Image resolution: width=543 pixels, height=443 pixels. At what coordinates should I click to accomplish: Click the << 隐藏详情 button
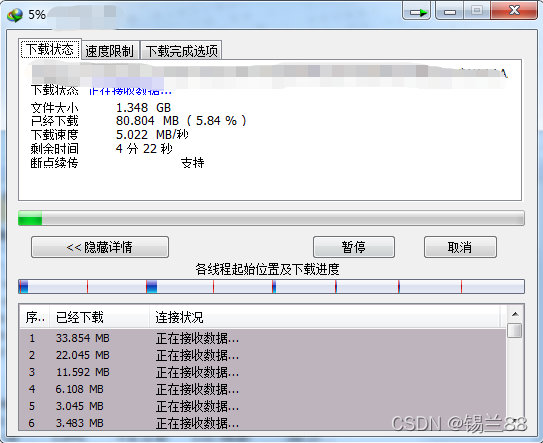coord(100,247)
